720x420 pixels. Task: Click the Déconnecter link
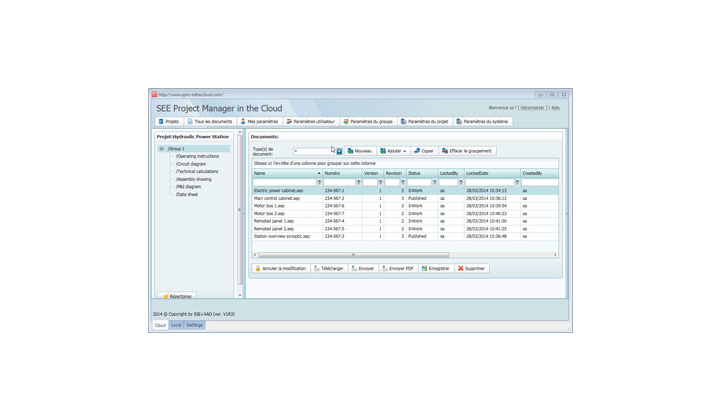click(x=532, y=108)
